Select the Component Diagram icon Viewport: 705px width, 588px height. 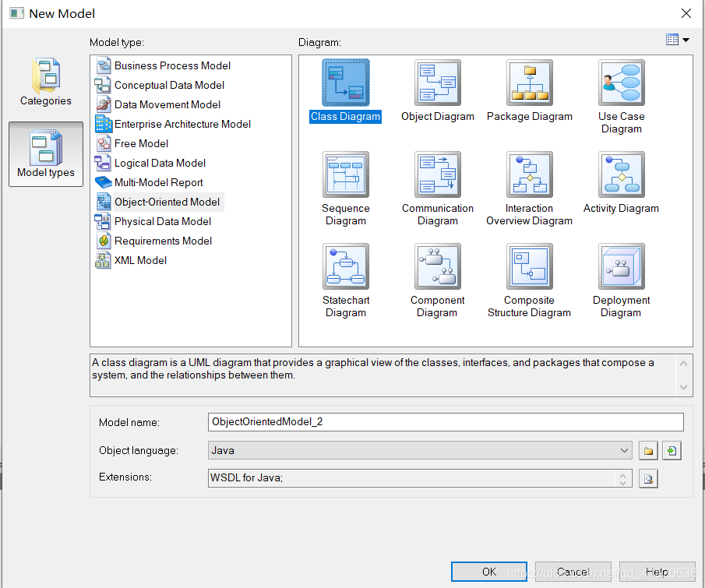click(438, 266)
